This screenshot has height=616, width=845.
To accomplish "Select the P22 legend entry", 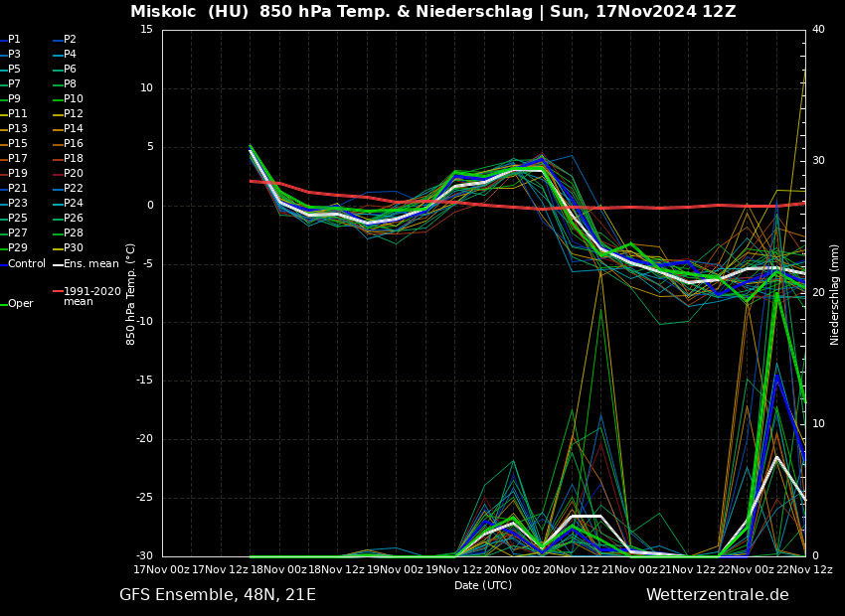I will tap(73, 189).
